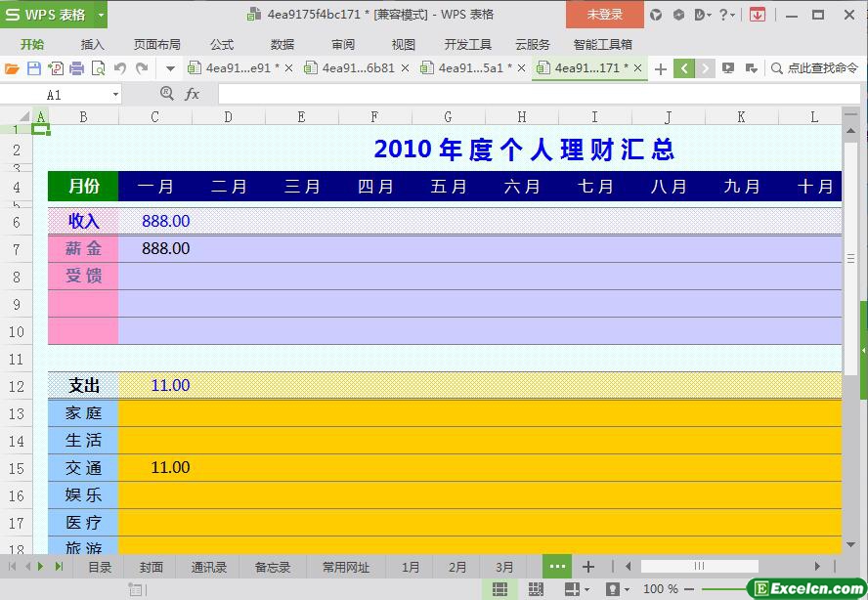Switch to normal view in status bar
This screenshot has height=600, width=868.
(x=499, y=589)
